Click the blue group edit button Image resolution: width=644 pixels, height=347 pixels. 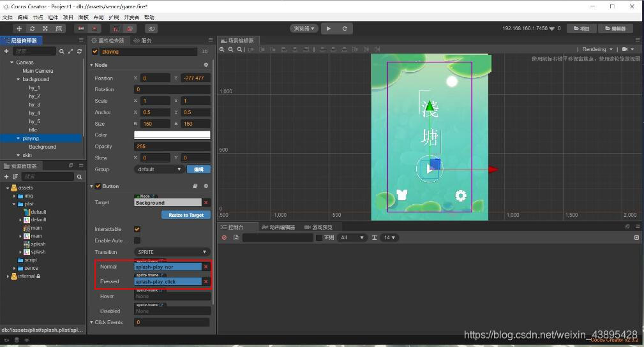(x=198, y=169)
